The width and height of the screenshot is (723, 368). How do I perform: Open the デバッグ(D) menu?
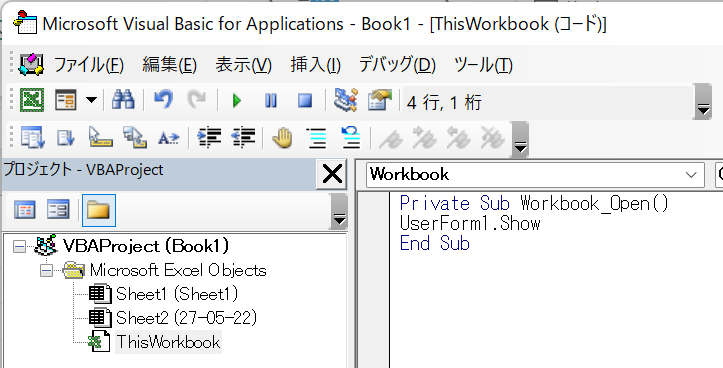pyautogui.click(x=397, y=65)
